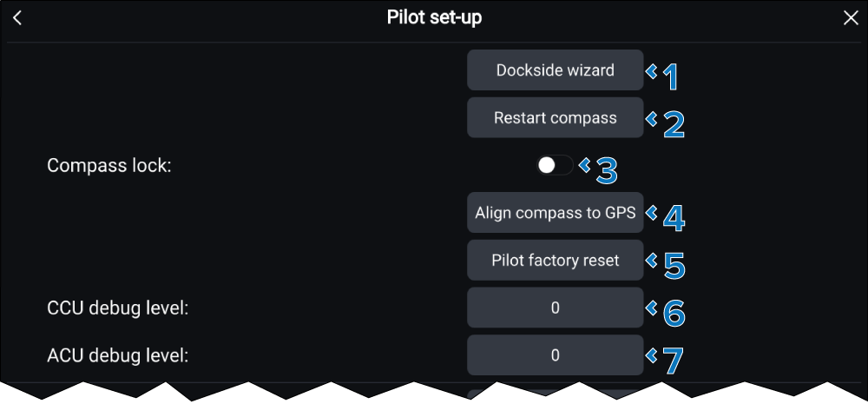Click the Pilot set-up page title

click(434, 18)
